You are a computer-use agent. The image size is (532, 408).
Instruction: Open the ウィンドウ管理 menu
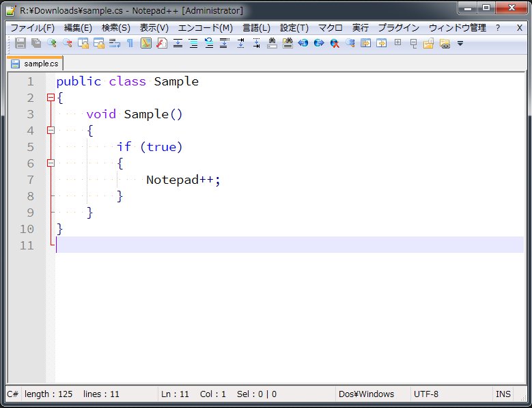(x=458, y=28)
